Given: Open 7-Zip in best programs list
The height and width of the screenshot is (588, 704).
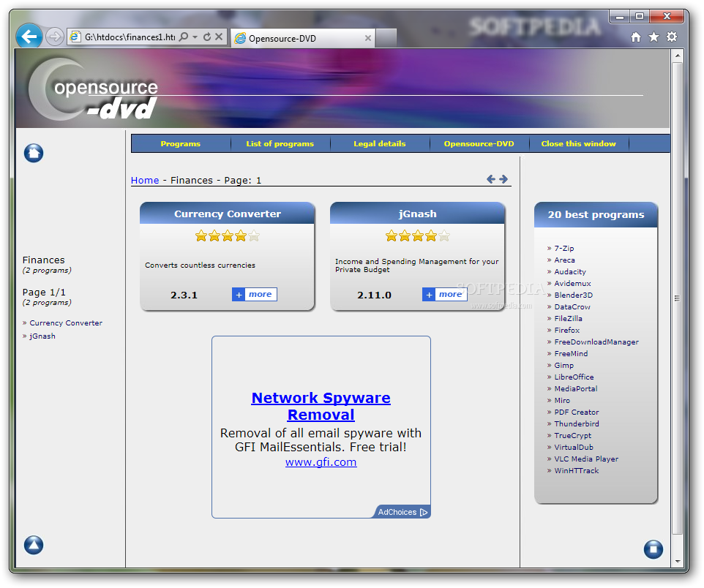Looking at the screenshot, I should coord(564,248).
